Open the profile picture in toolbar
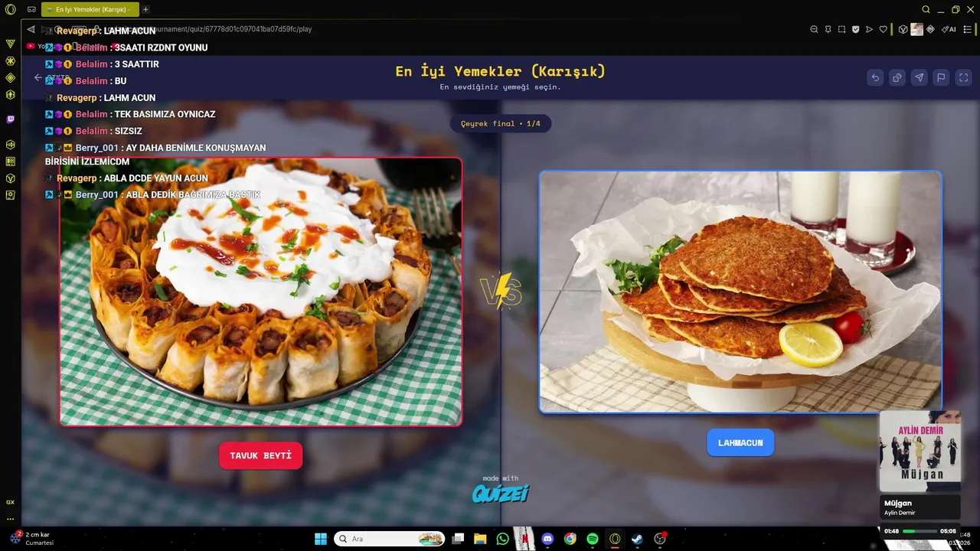 click(x=916, y=29)
